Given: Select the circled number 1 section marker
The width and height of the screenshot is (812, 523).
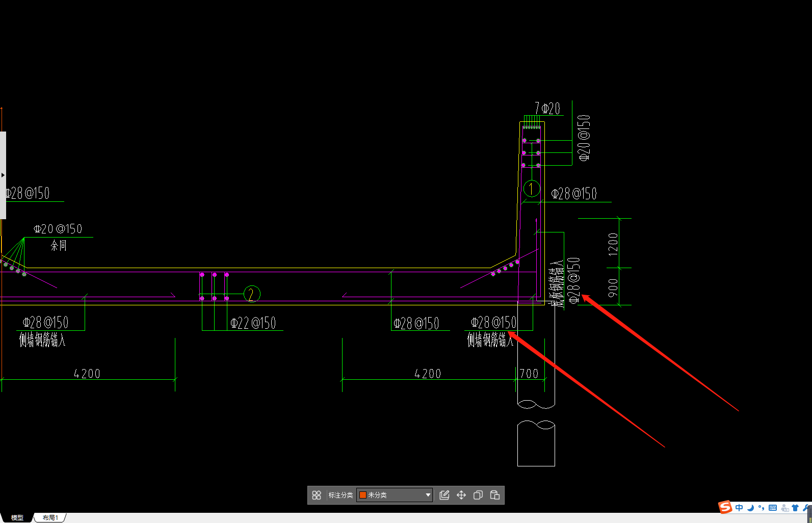Looking at the screenshot, I should (x=532, y=189).
